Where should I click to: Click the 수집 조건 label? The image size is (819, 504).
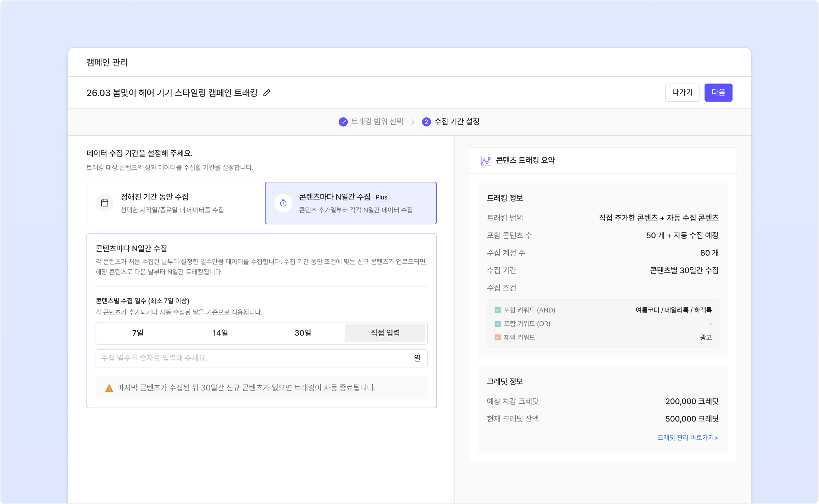501,288
